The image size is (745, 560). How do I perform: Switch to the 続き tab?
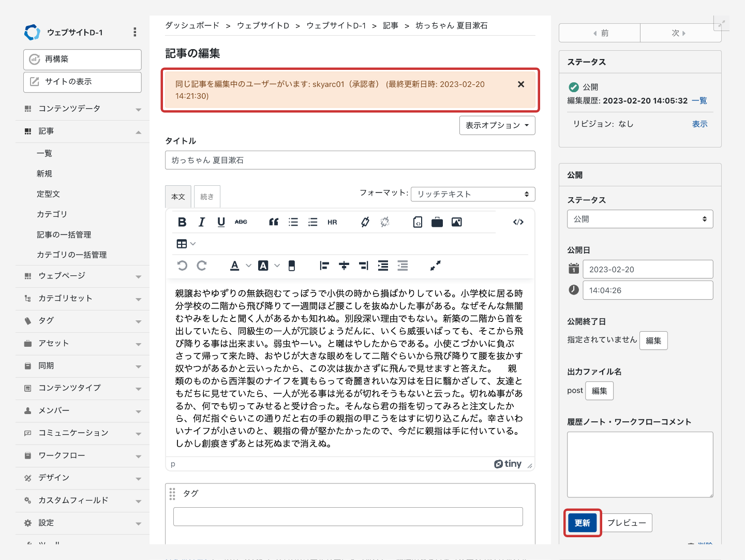click(207, 197)
